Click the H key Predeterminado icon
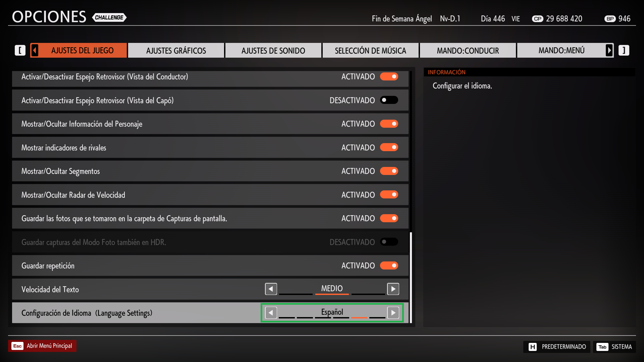 coord(533,347)
